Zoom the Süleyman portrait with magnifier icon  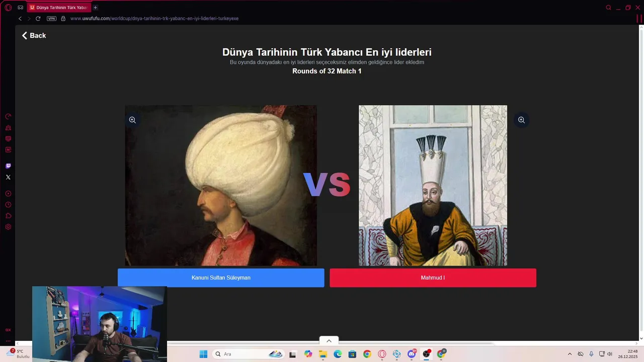pos(132,120)
